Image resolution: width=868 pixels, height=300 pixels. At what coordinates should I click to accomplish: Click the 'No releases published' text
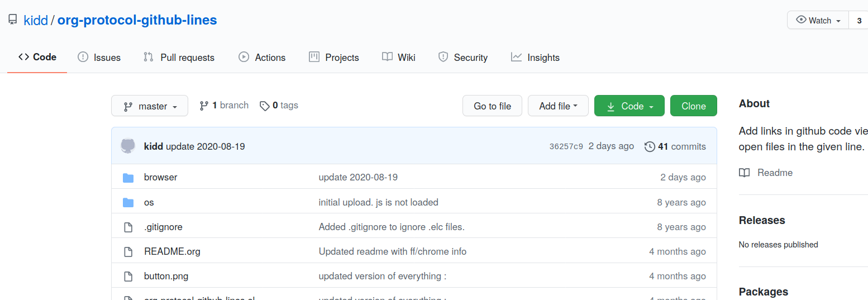(x=779, y=245)
